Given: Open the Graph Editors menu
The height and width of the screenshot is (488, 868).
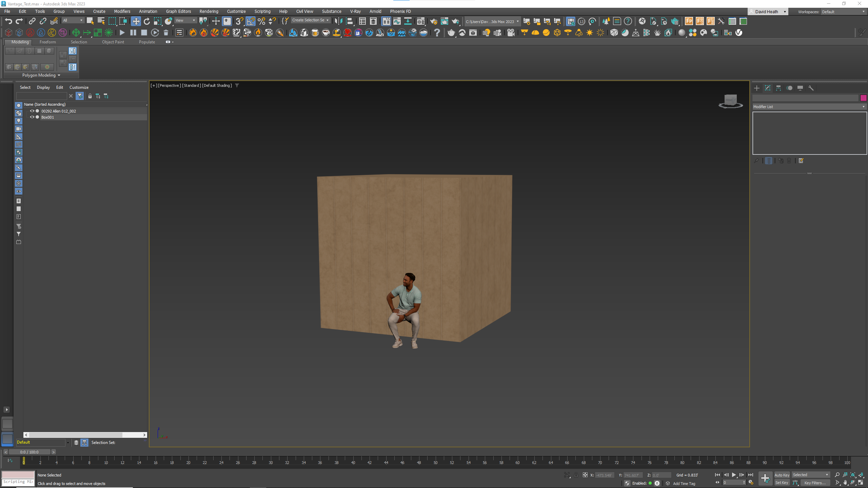Looking at the screenshot, I should pos(178,12).
